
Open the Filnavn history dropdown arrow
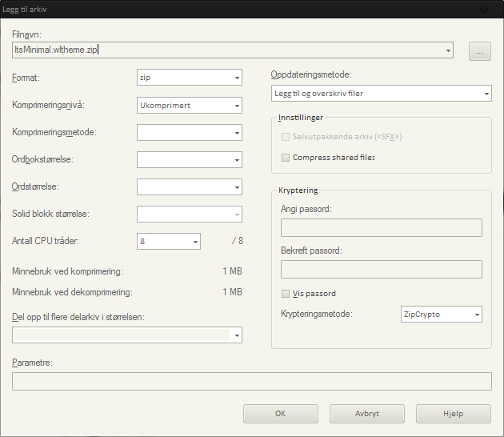click(x=448, y=50)
